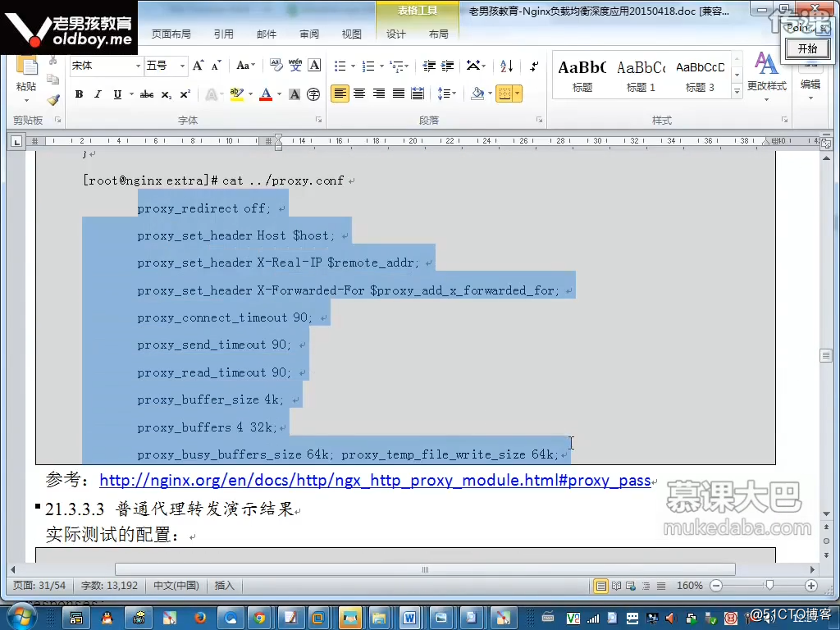Click the Paste clipboard icon
The image size is (840, 630).
pyautogui.click(x=26, y=66)
